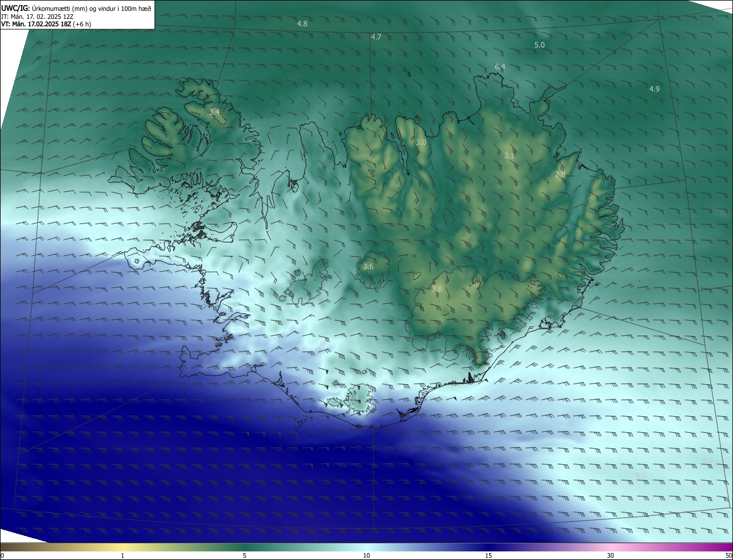Click the faint 9.1 value on the map
Viewport: 733px width, 560px height.
707,460
